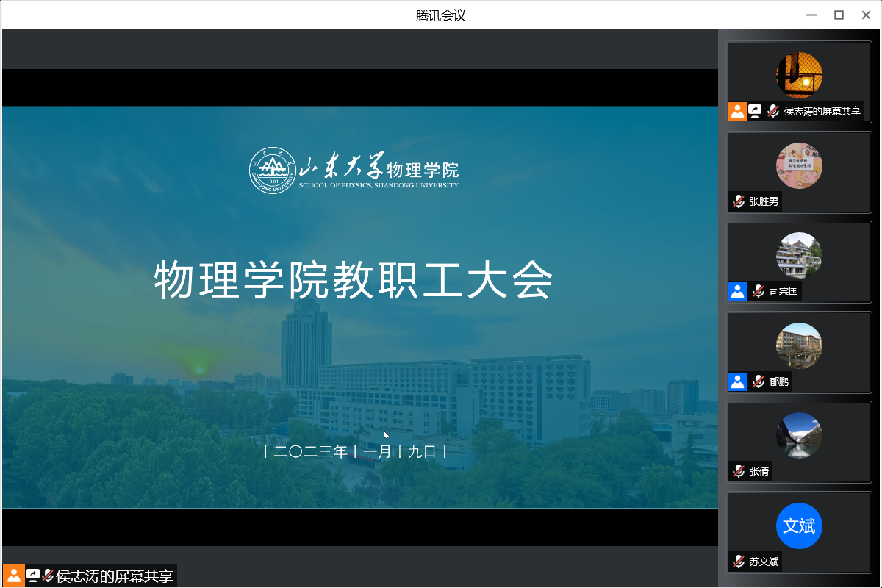Click screen-share icon in 侯志涛's participant tile

(755, 111)
